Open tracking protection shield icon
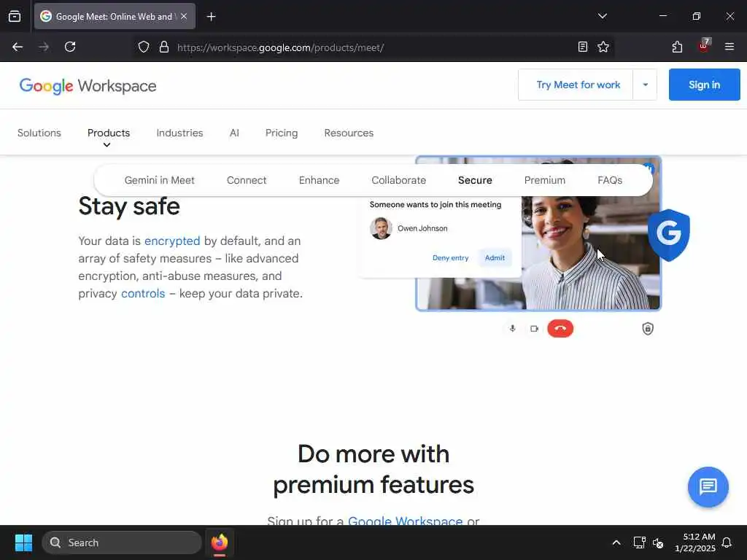The image size is (747, 560). point(144,47)
